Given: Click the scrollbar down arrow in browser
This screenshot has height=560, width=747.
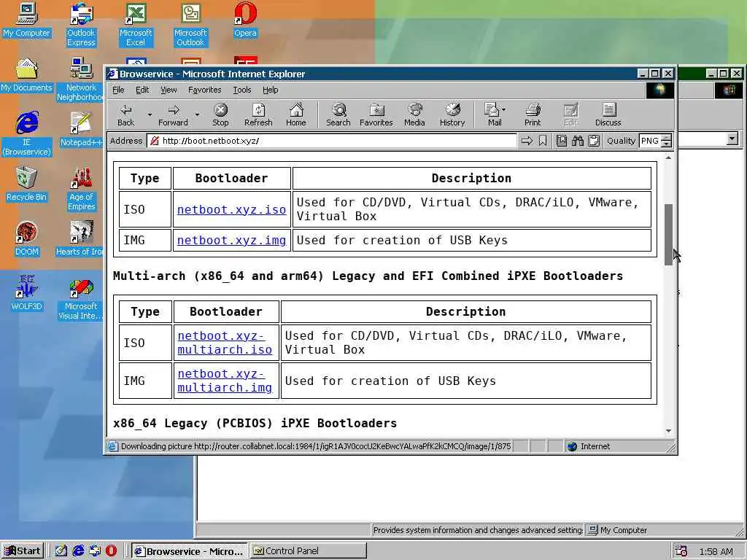Looking at the screenshot, I should (x=668, y=431).
